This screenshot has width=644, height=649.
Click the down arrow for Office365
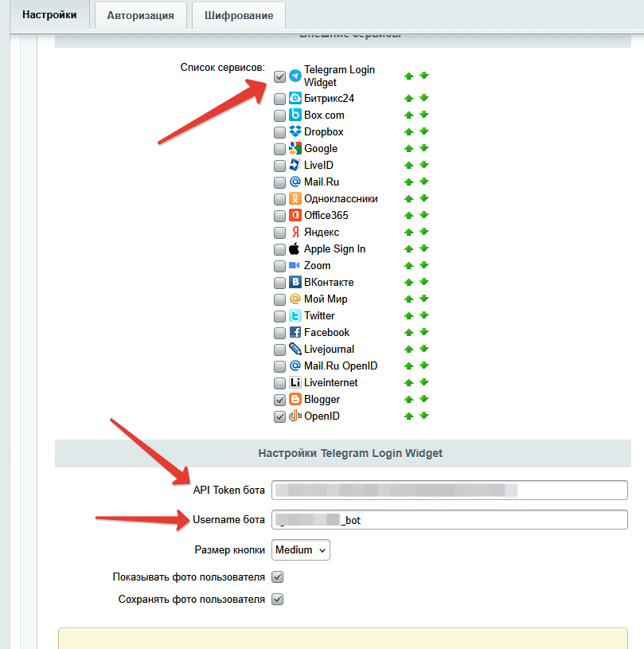click(x=423, y=215)
